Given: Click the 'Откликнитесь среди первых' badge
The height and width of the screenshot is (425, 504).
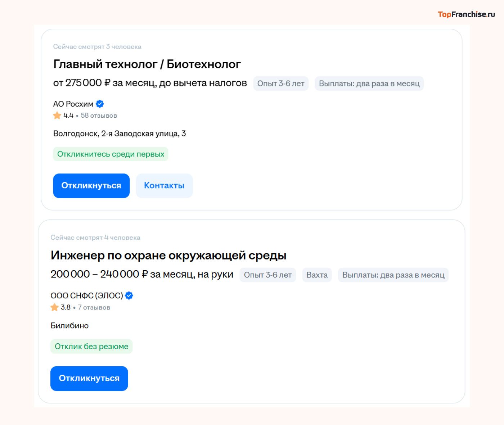Looking at the screenshot, I should [x=111, y=154].
